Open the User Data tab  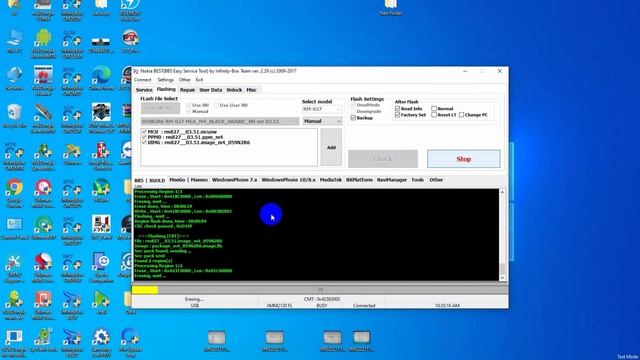(211, 90)
